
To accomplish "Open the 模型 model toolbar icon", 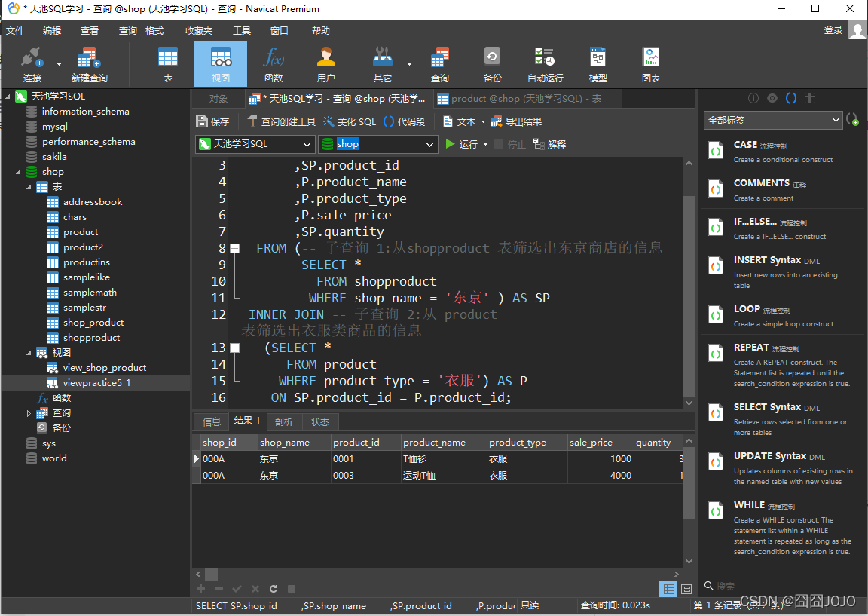I will 598,64.
